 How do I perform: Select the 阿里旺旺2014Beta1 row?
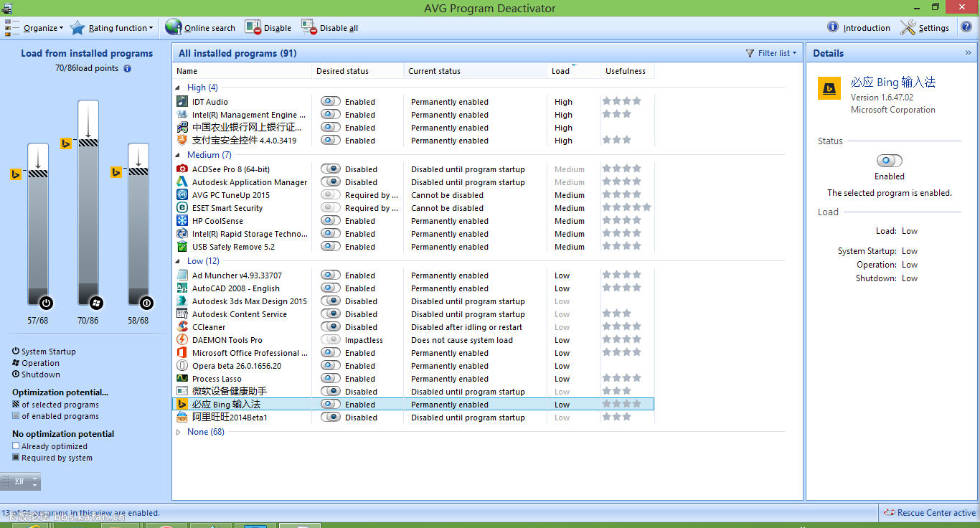413,418
